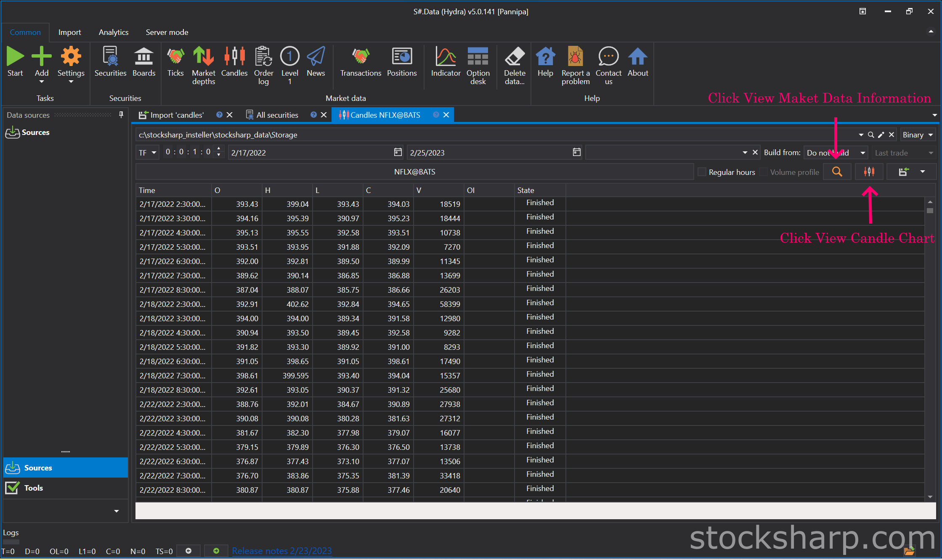Select Tools in the sidebar navigation

point(66,488)
